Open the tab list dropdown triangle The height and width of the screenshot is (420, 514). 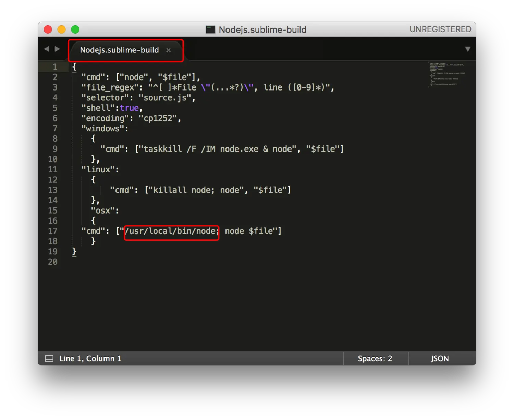467,49
